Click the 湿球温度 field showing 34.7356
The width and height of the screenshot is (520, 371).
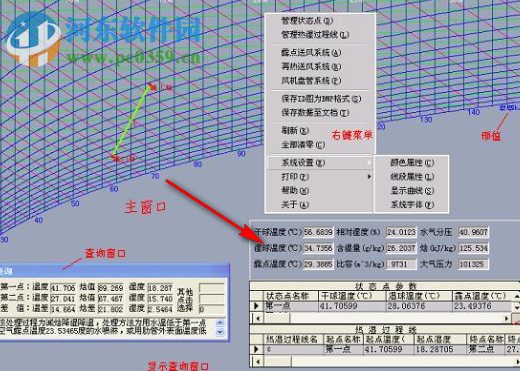(318, 248)
